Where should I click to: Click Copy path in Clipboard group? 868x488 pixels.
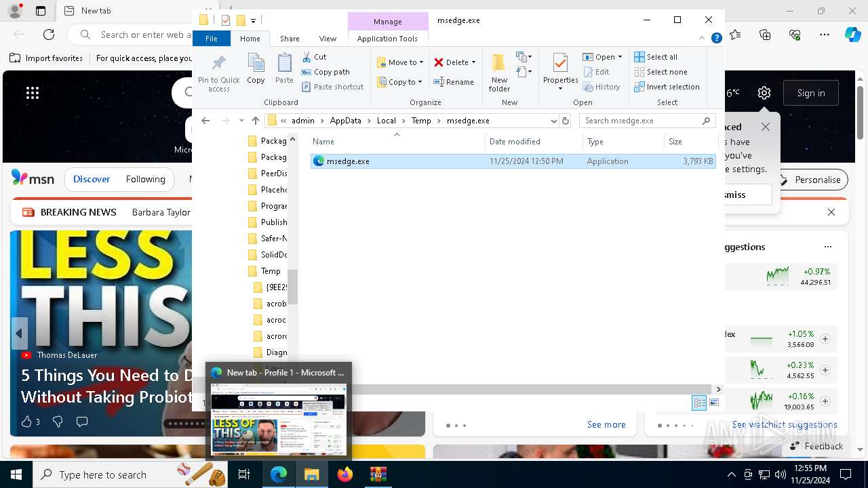pyautogui.click(x=325, y=72)
